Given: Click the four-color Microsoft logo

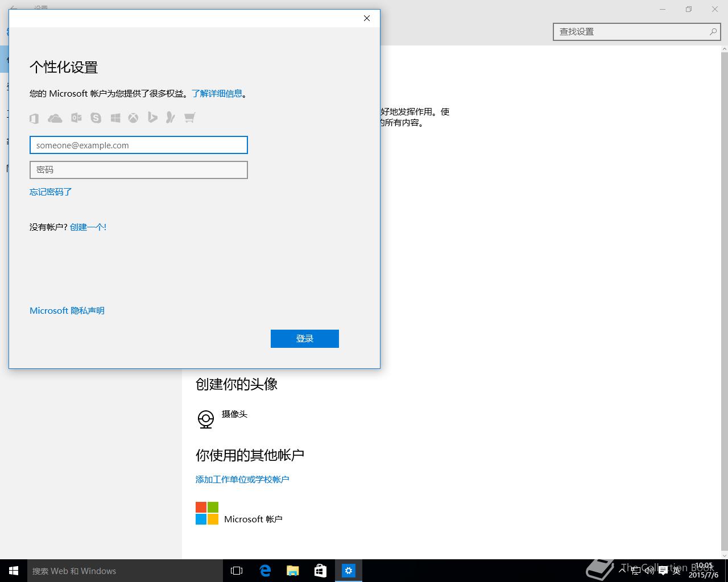Looking at the screenshot, I should (207, 513).
